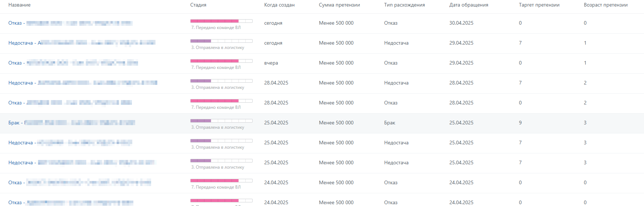Select Тип расхождения cell reading Брак
644x206 pixels.
pos(390,123)
